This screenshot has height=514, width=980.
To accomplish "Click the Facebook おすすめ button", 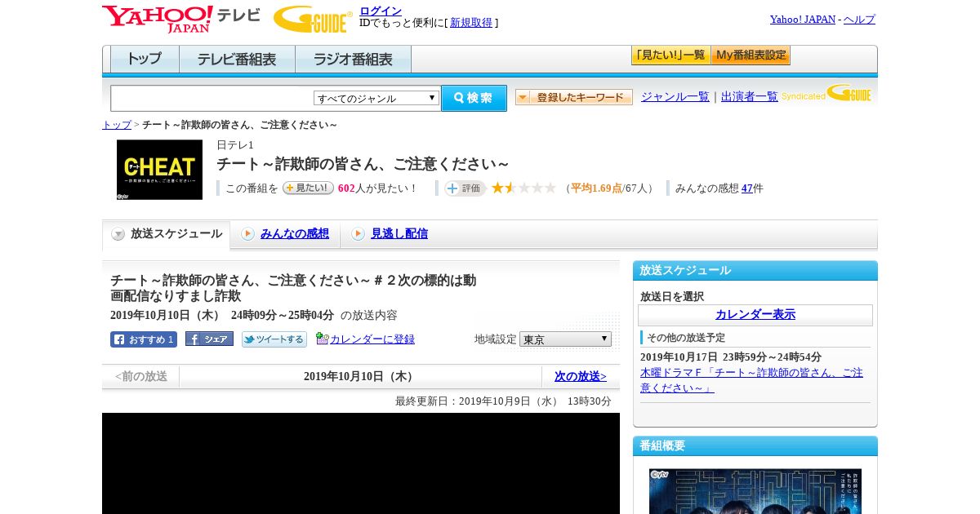I will tap(144, 339).
